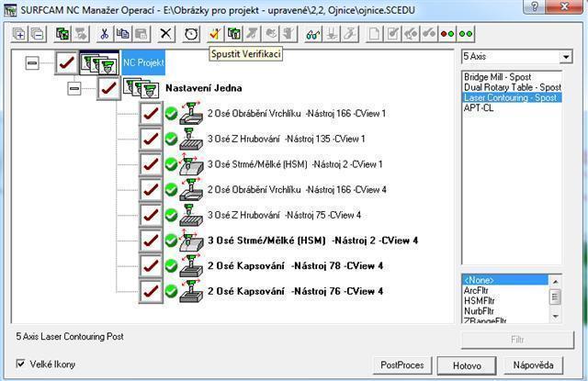
Task: Click the black X delete toolbar icon
Action: [165, 34]
